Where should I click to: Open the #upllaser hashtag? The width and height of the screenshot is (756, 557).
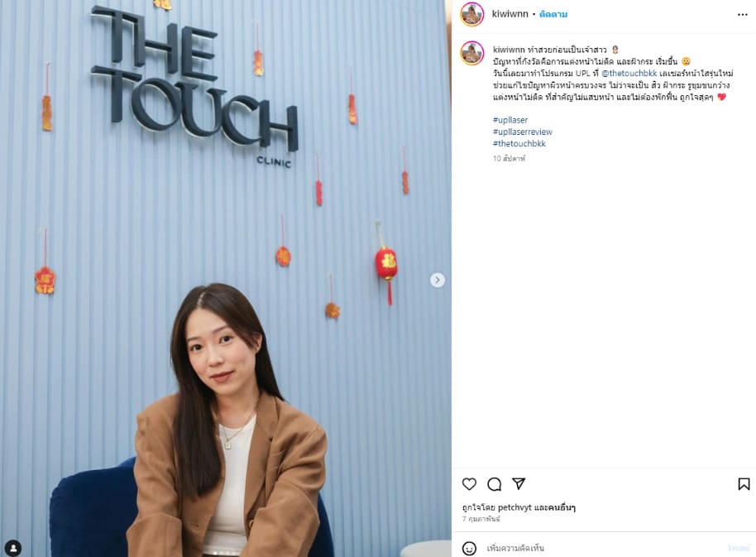point(510,120)
